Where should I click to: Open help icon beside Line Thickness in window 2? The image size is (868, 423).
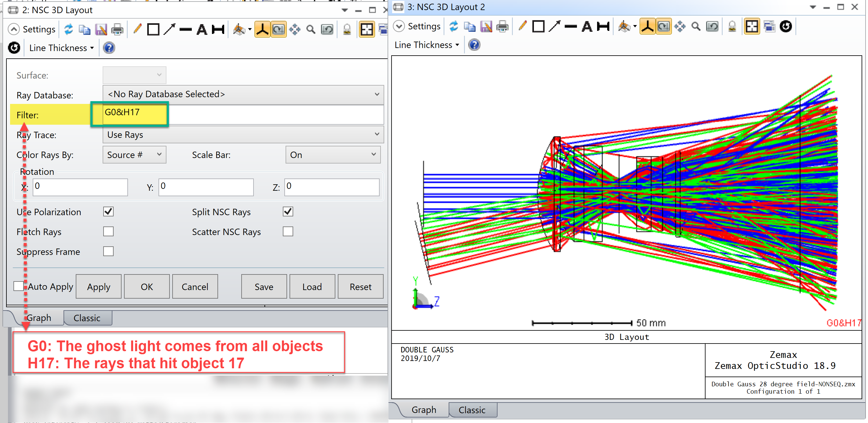109,48
